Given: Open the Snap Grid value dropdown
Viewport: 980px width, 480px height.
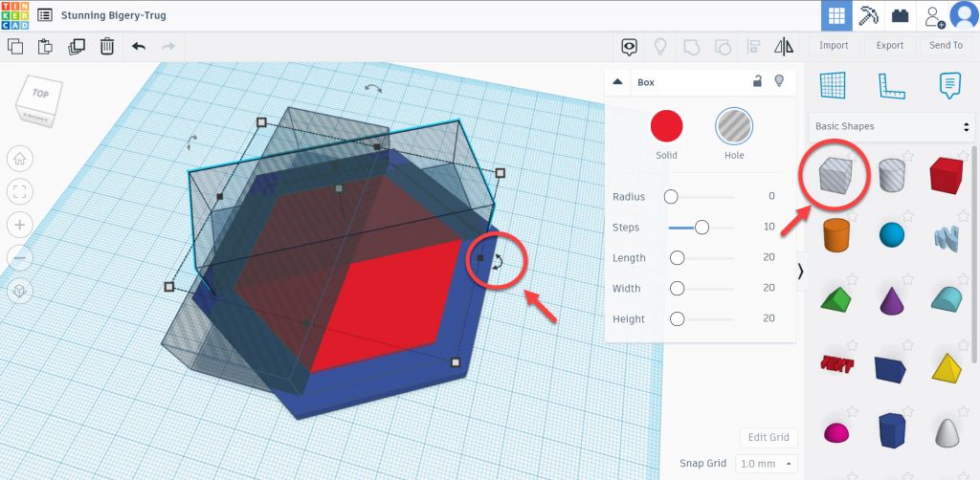Looking at the screenshot, I should tap(767, 464).
